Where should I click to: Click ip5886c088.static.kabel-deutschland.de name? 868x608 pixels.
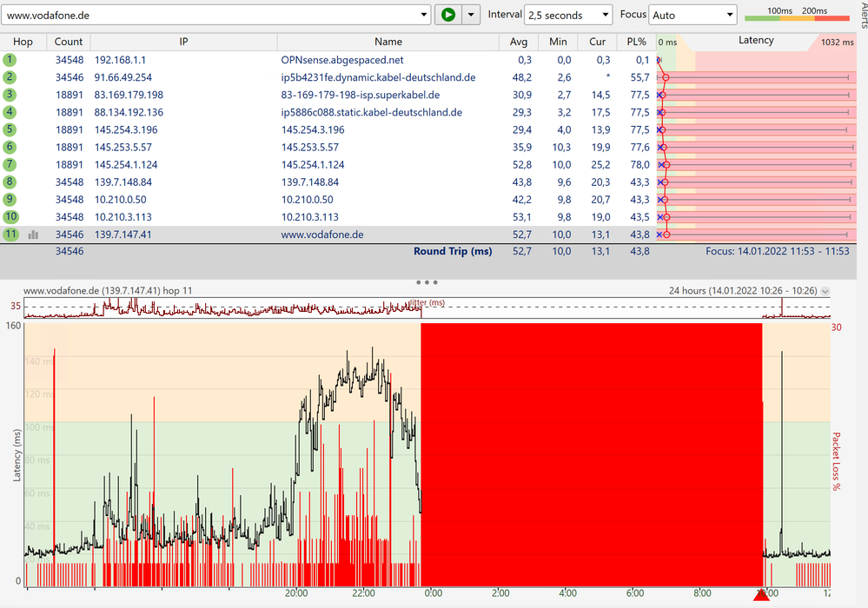coord(372,112)
